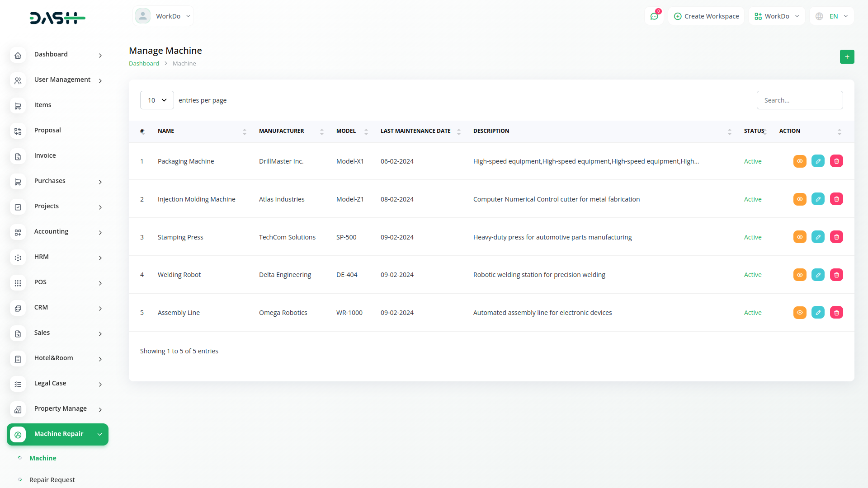Delete the Assembly Line machine
This screenshot has height=488, width=868.
[836, 313]
